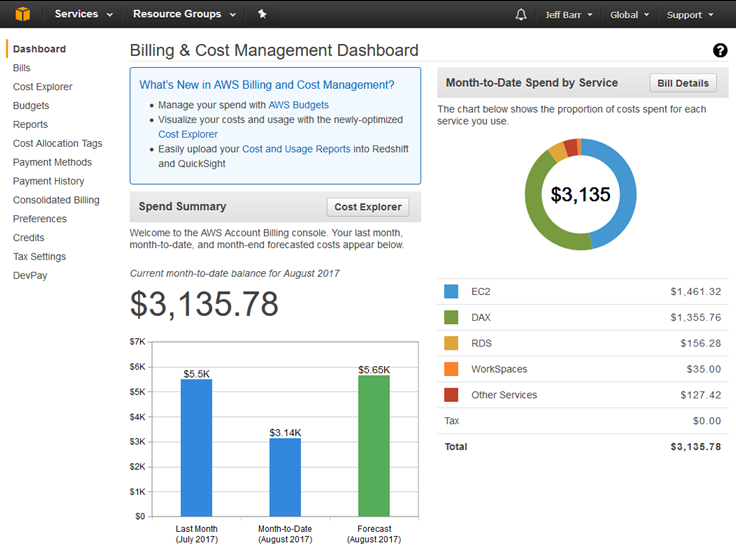Open the Cost and Usage Reports link

(x=296, y=149)
